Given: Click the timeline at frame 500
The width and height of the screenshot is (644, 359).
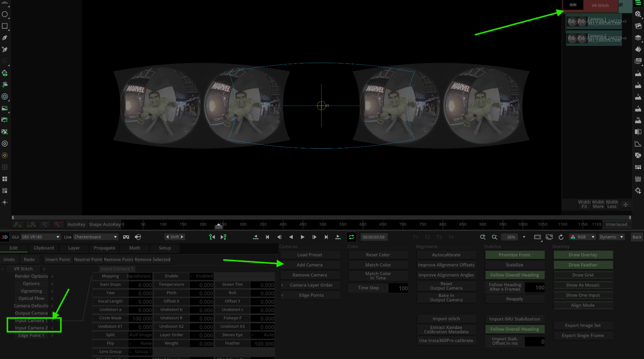Looking at the screenshot, I should (x=323, y=224).
